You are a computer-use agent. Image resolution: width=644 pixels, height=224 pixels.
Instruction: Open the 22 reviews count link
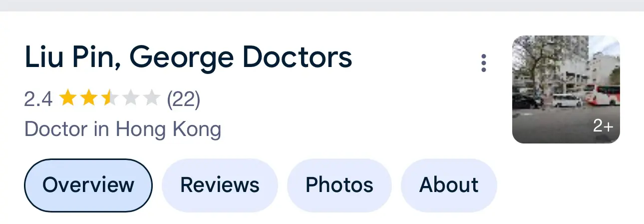pyautogui.click(x=183, y=99)
